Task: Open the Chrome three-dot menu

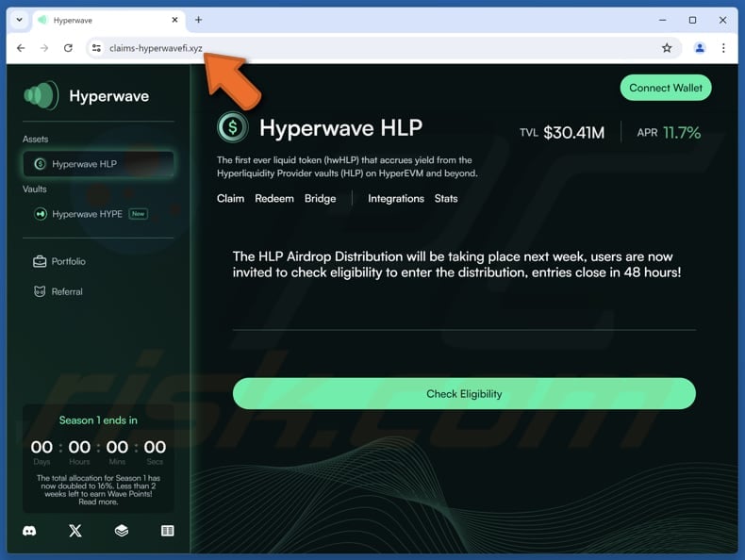Action: point(723,48)
